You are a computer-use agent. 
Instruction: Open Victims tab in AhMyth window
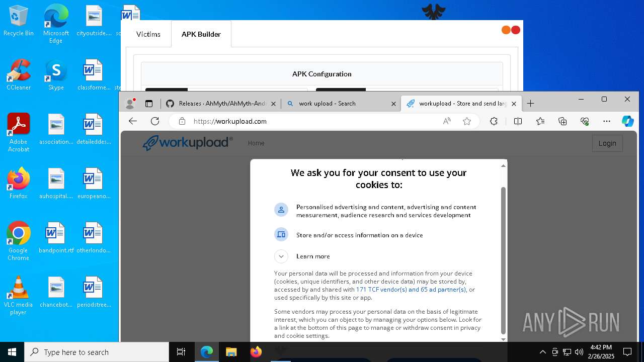[148, 34]
